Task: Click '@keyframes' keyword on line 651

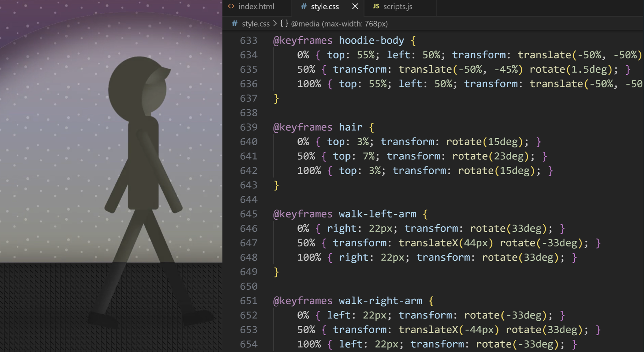Action: pyautogui.click(x=303, y=301)
